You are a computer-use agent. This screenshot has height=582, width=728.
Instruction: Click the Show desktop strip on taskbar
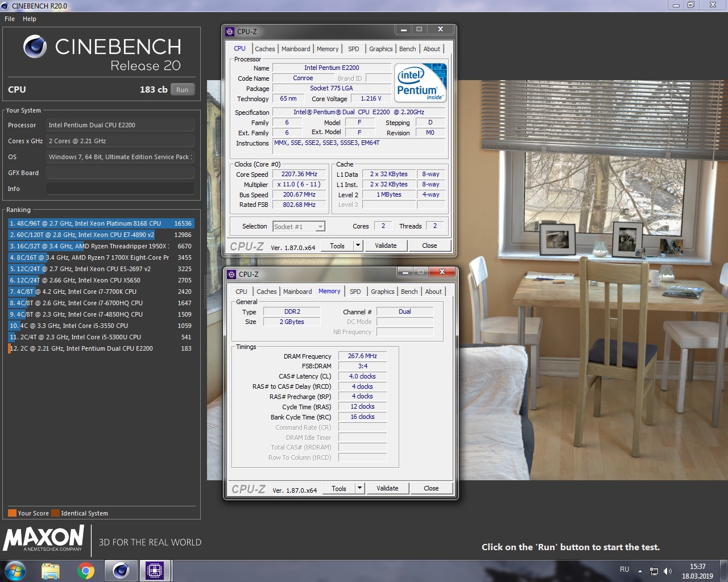723,571
